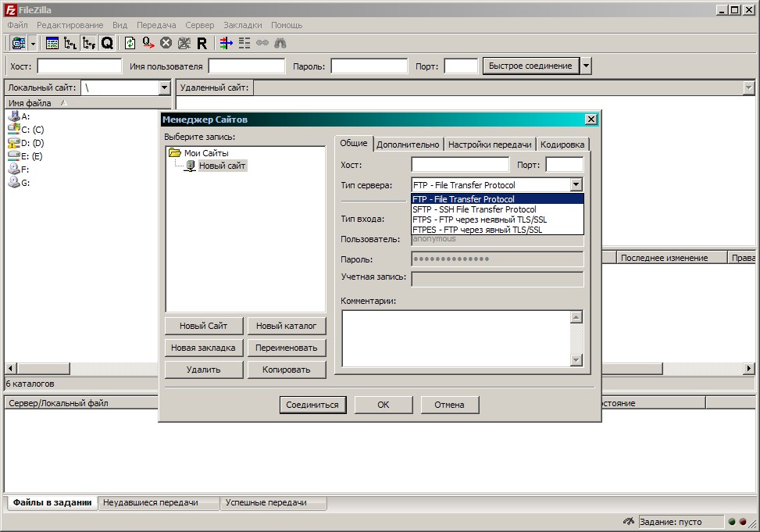This screenshot has height=532, width=760.
Task: Open the quick connect history dropdown arrow
Action: (586, 66)
